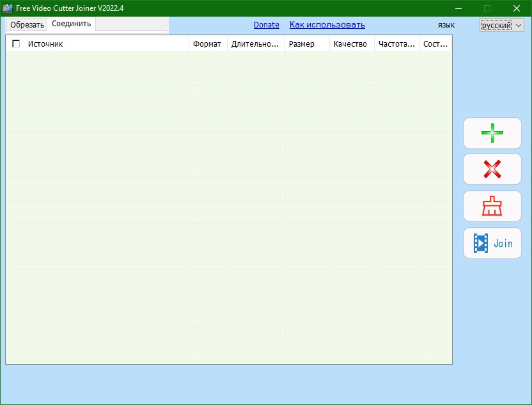Sort by the Формат column header
The width and height of the screenshot is (532, 405).
207,44
